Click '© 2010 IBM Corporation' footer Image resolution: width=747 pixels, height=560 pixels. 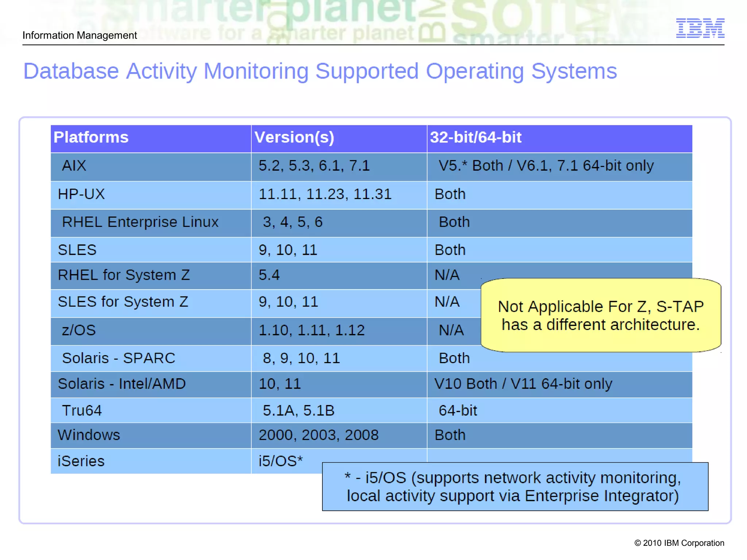point(679,543)
